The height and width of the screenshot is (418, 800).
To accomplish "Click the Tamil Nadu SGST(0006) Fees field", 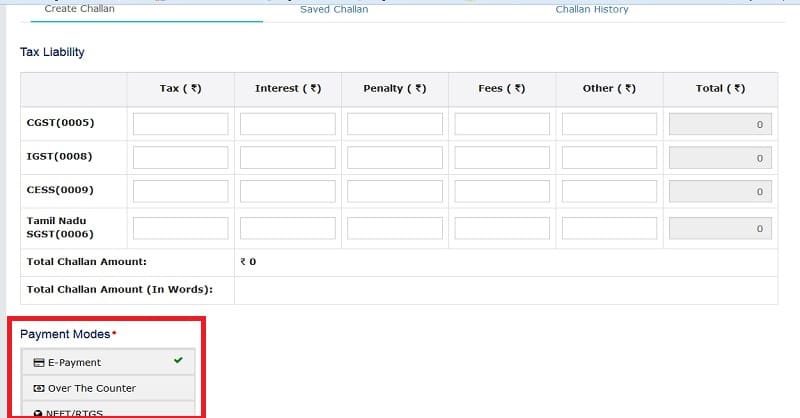I will point(502,228).
